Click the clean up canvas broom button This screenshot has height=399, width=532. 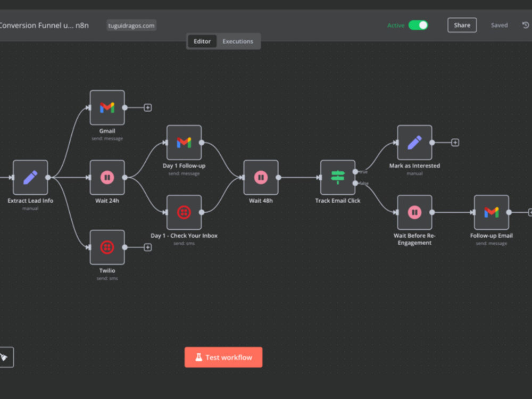click(5, 358)
